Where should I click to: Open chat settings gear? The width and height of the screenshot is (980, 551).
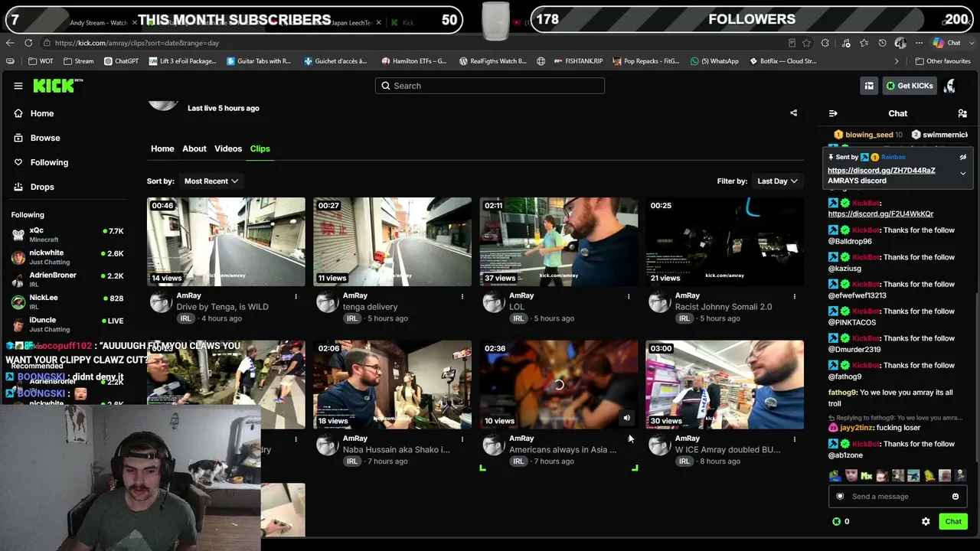[926, 522]
